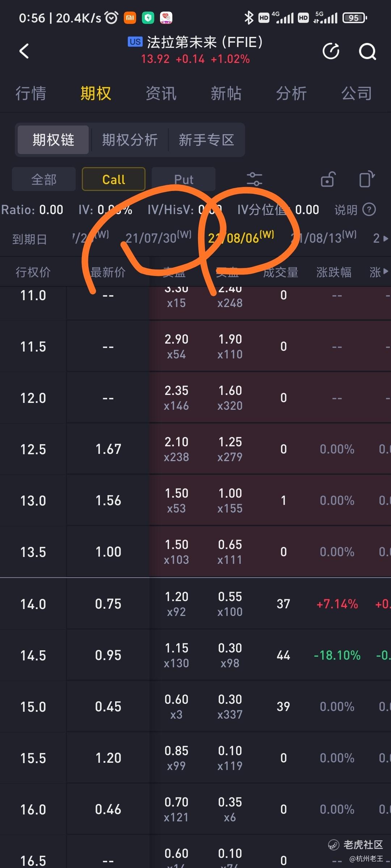The height and width of the screenshot is (868, 391).
Task: Tap the back arrow icon
Action: point(24,51)
